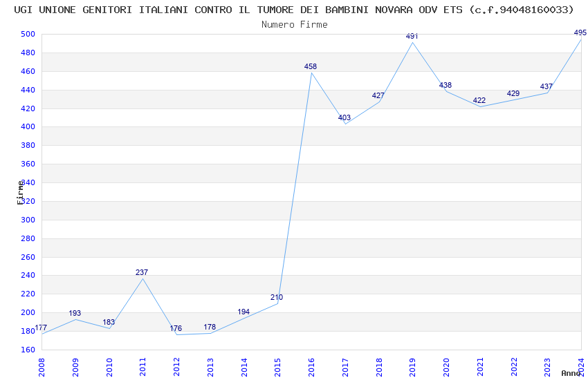This screenshot has height=380, width=588.
Task: Click the Anno axis label
Action: point(571,373)
